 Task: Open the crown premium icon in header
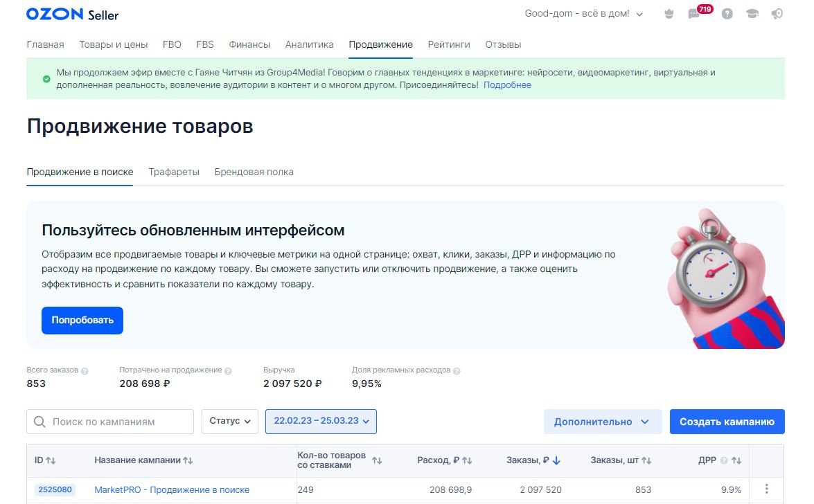(x=669, y=14)
